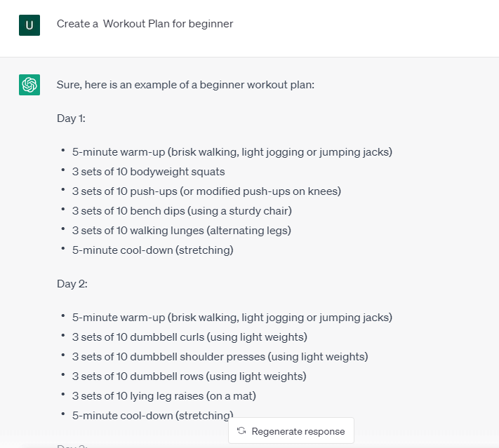499x448 pixels.
Task: Click the Day 2 warm-up line
Action: (x=232, y=318)
